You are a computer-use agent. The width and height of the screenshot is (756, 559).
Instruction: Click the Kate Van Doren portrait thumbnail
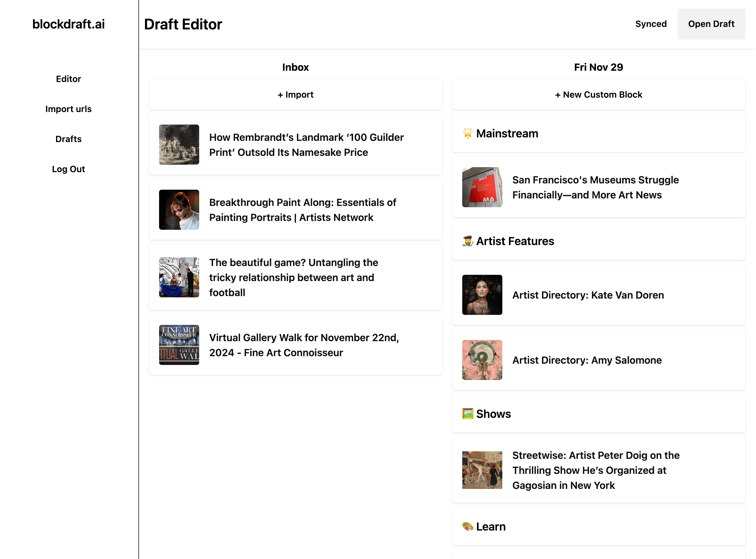[482, 295]
